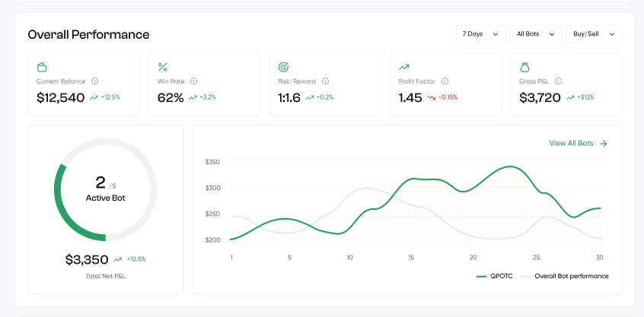
Task: Click the trend arrow icon above Profit Factor
Action: pos(404,67)
